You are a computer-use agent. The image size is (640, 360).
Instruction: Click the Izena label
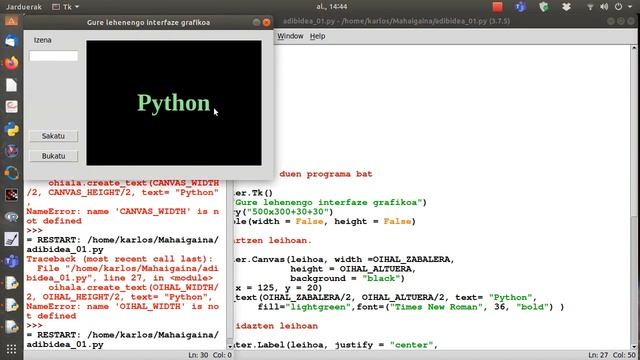[x=42, y=40]
